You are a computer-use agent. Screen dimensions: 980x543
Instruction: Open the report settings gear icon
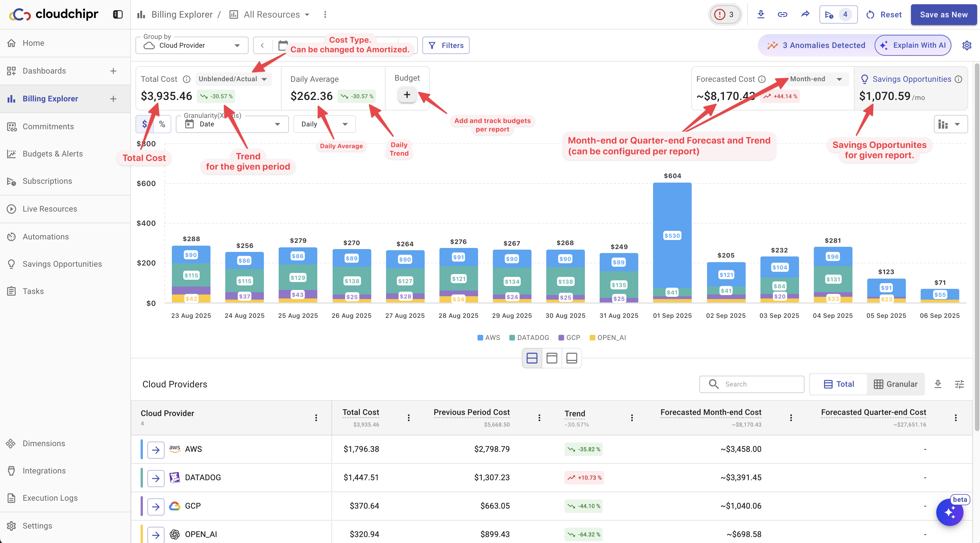click(966, 46)
